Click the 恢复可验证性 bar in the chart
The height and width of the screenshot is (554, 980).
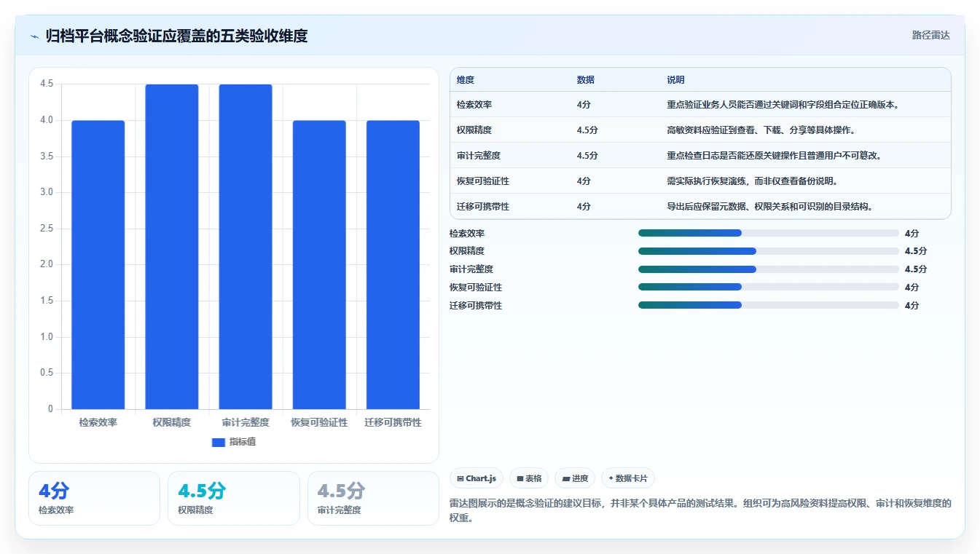point(319,264)
